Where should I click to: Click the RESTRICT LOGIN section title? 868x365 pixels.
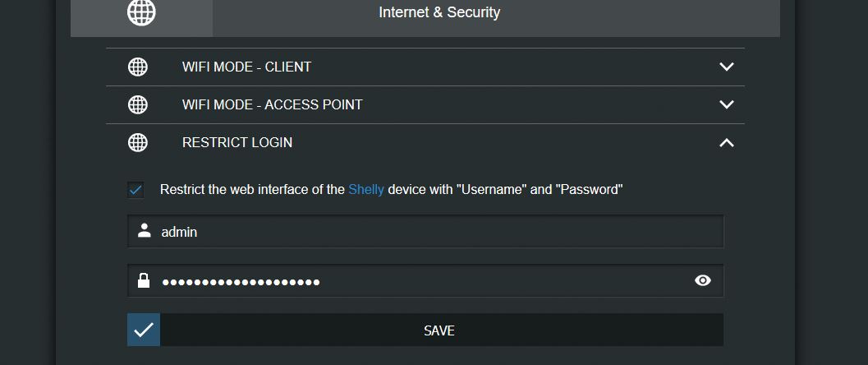click(x=237, y=142)
